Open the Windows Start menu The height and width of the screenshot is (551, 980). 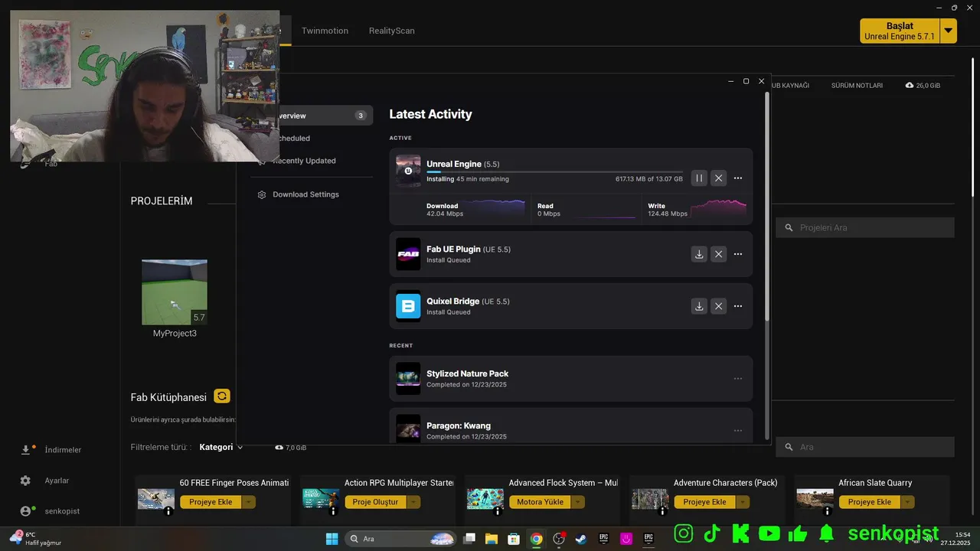pyautogui.click(x=332, y=539)
